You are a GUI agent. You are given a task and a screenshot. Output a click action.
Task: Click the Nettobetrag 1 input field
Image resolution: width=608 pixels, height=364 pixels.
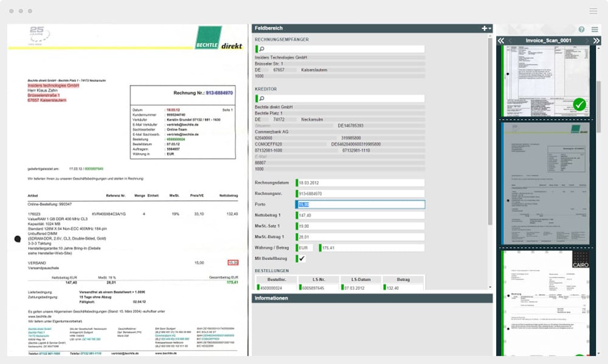[360, 215]
